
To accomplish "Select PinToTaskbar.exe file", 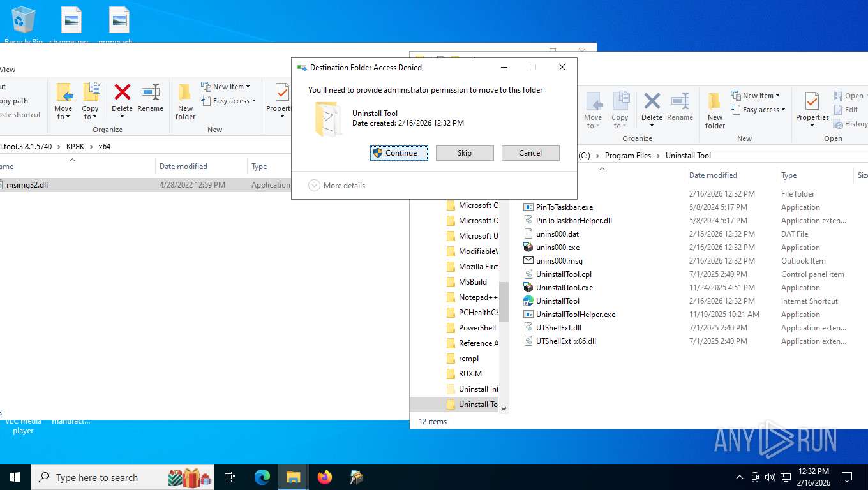I will tap(564, 207).
